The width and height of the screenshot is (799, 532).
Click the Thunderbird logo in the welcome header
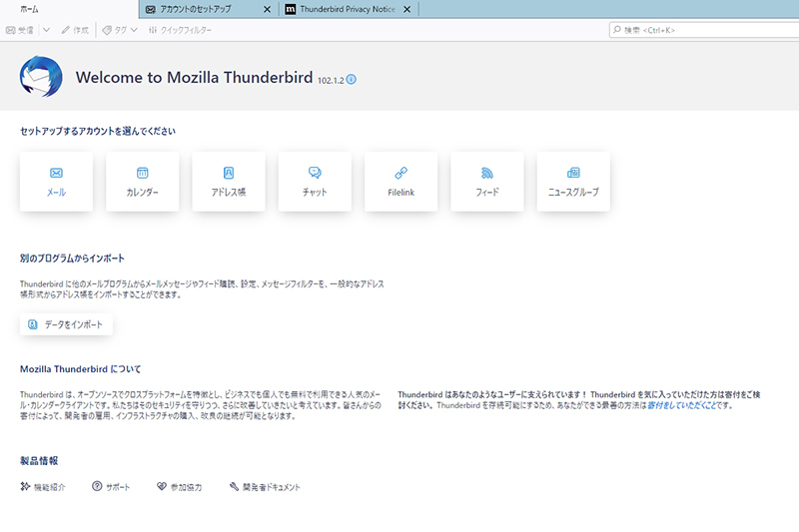41,76
